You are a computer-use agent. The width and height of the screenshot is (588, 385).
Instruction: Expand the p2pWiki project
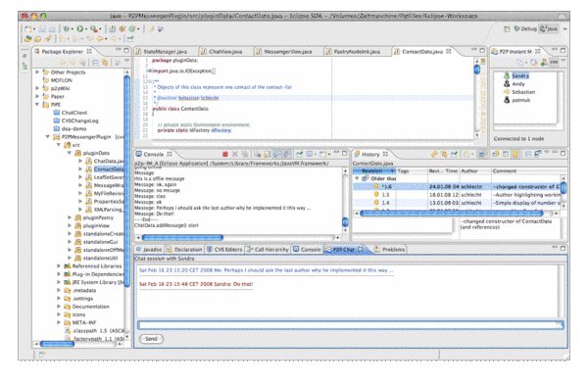[37, 88]
